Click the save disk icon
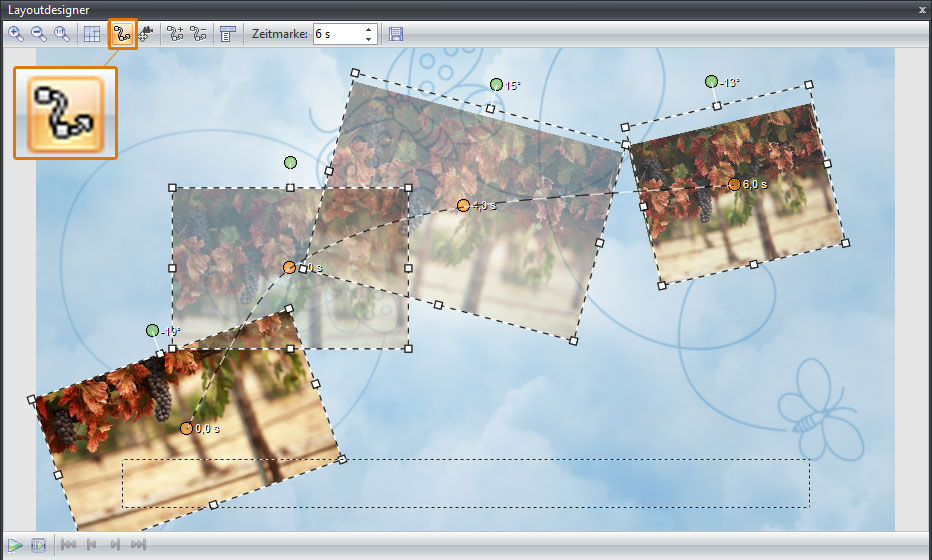Image resolution: width=932 pixels, height=560 pixels. (396, 34)
